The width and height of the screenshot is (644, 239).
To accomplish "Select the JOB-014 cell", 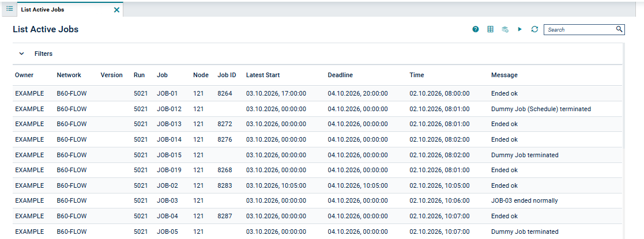I will coord(169,139).
